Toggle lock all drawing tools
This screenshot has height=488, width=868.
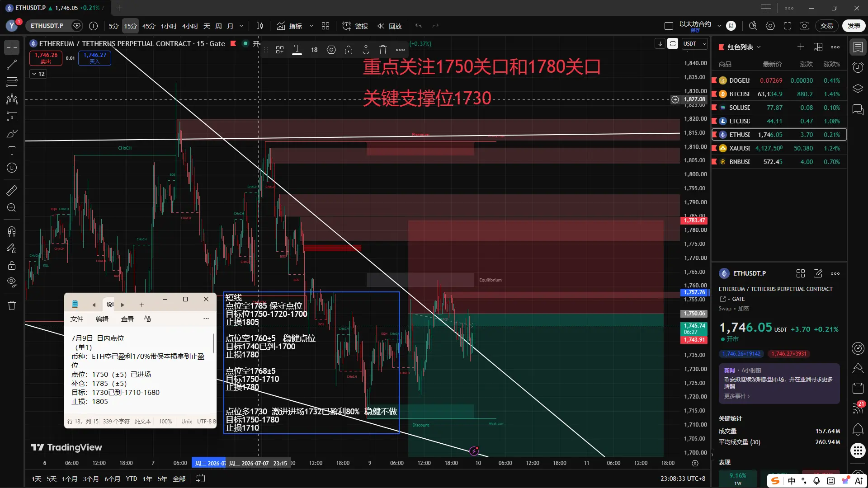[12, 266]
